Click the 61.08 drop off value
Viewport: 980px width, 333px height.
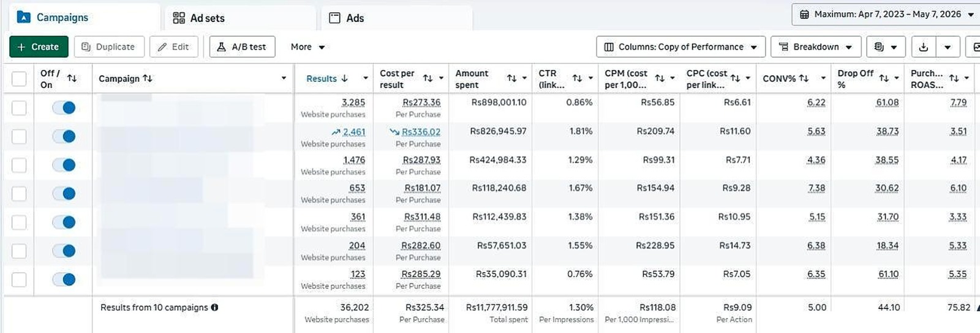tap(888, 102)
